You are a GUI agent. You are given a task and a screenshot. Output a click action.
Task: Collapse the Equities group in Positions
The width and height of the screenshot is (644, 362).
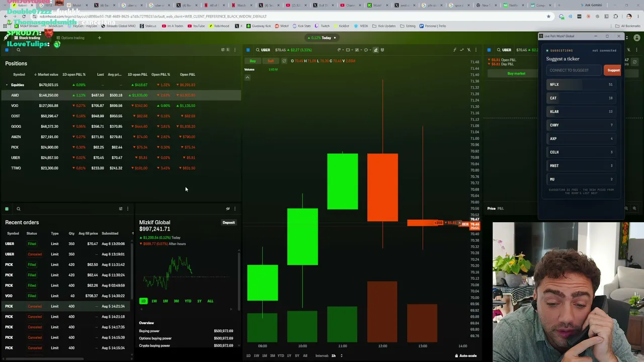point(7,85)
